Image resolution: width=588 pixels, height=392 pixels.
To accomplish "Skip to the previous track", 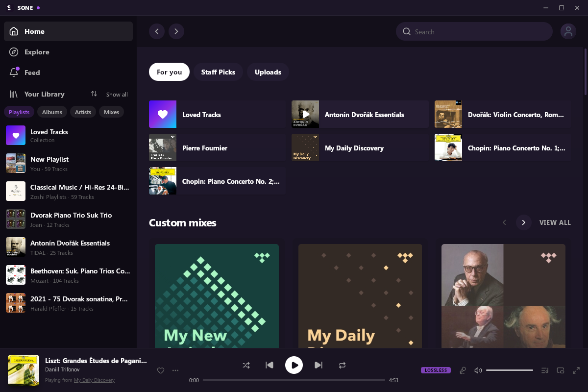I will 269,365.
